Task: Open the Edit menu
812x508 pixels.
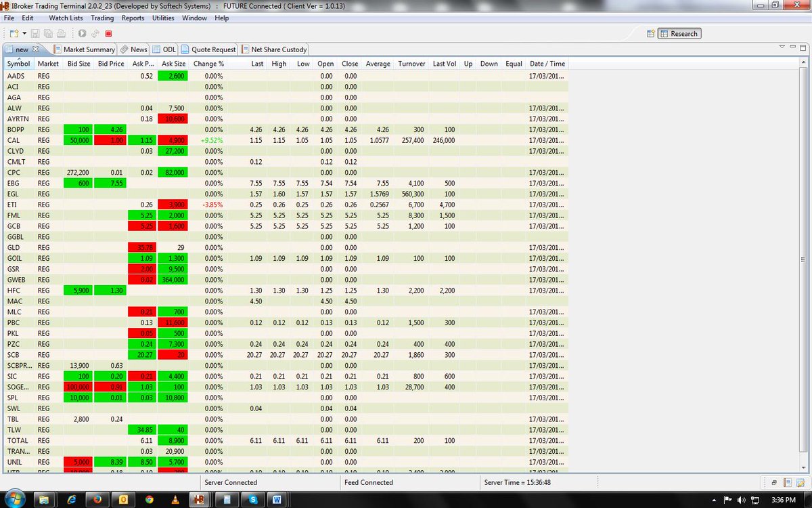Action: pos(28,18)
